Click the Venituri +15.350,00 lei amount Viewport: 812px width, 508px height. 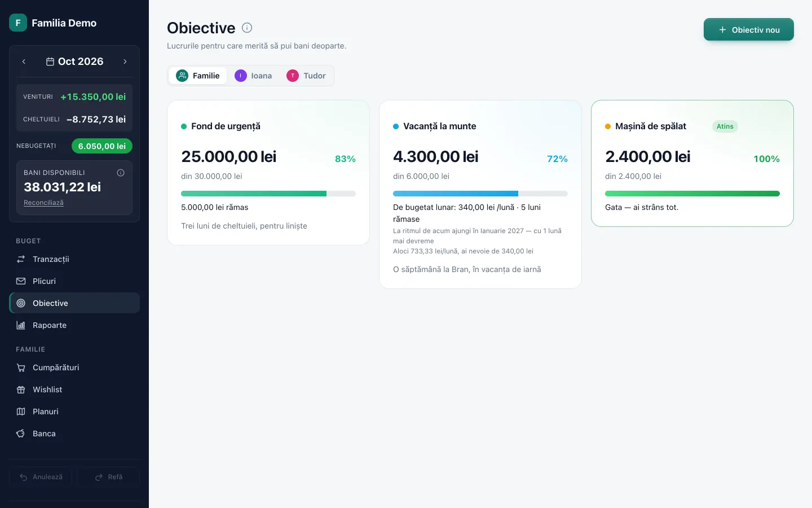tap(93, 97)
